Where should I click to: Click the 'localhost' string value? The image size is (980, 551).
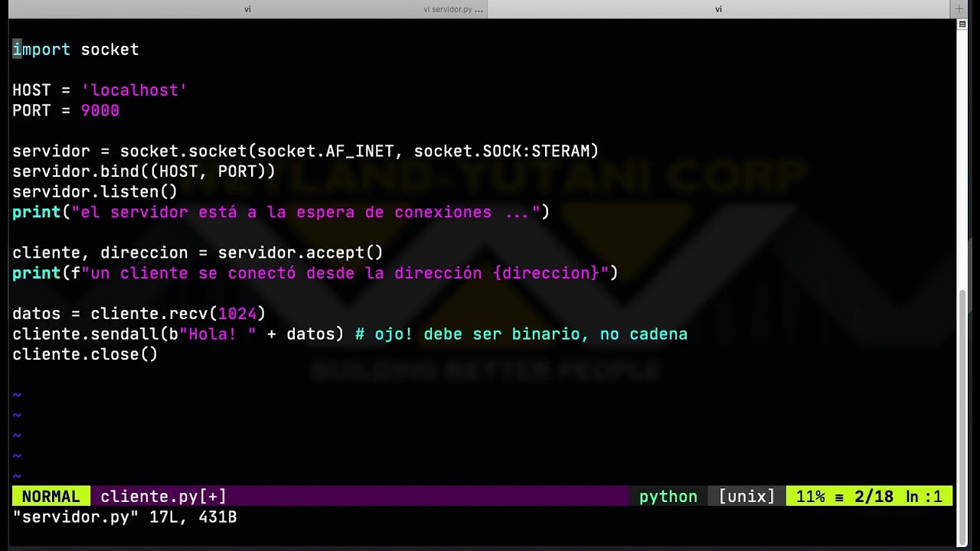pyautogui.click(x=135, y=90)
